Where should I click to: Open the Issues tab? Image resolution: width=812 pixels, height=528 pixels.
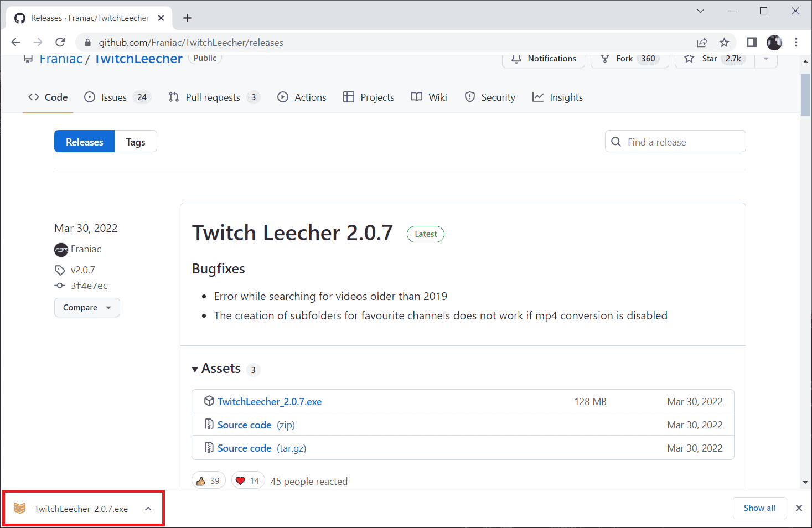pyautogui.click(x=114, y=97)
